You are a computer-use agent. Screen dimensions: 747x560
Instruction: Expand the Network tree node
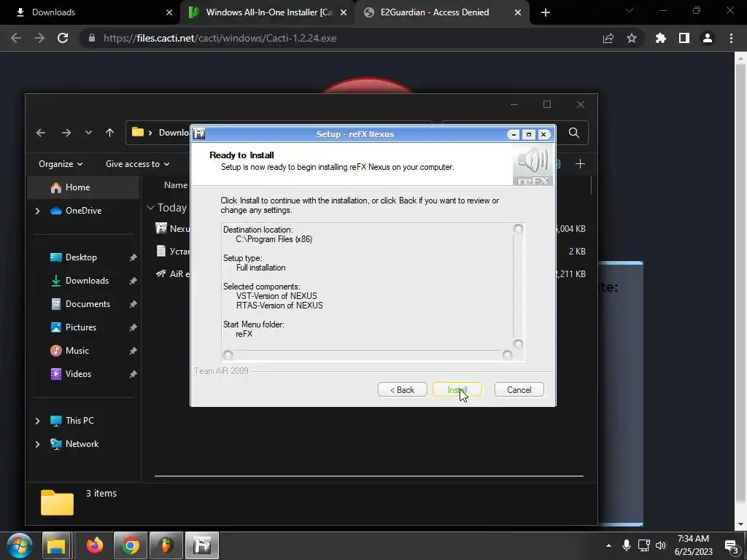click(38, 444)
